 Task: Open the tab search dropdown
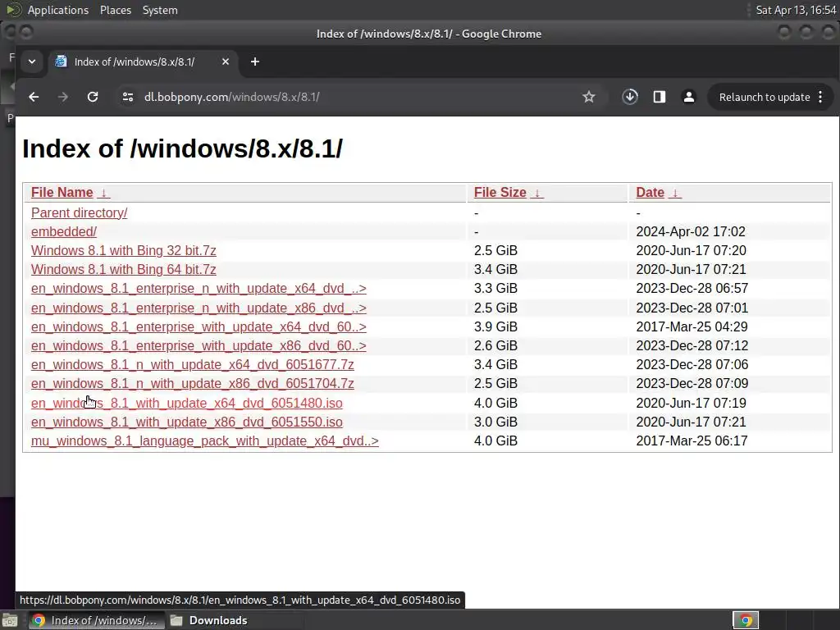click(32, 62)
